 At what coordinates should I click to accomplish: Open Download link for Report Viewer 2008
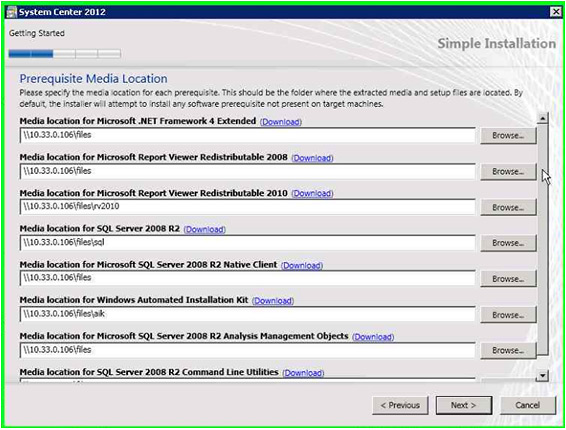(312, 158)
